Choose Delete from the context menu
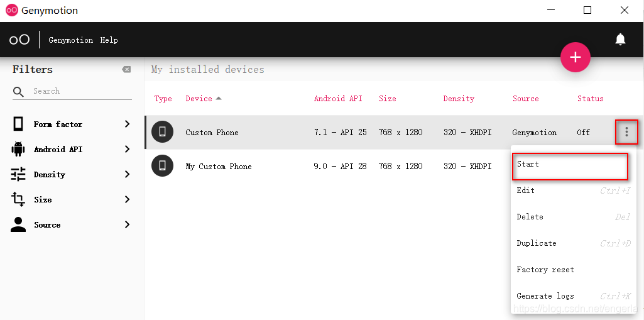Viewport: 644px width, 320px height. click(574, 217)
